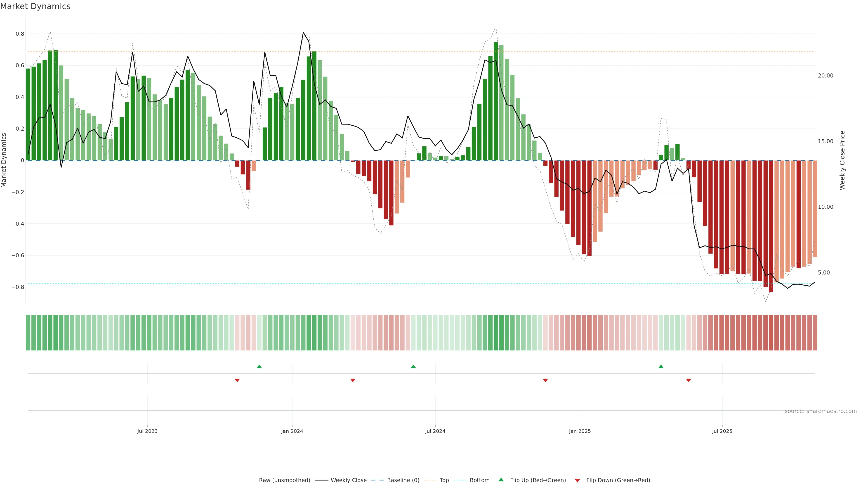Toggle the Baseline (0) legend entry

pos(403,480)
